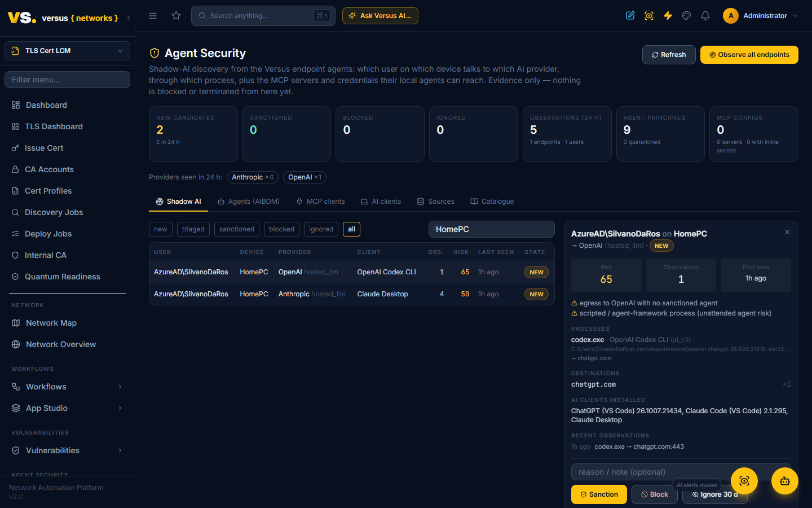Sanction the selected agent
Viewport: 812px width, 508px height.
click(599, 494)
